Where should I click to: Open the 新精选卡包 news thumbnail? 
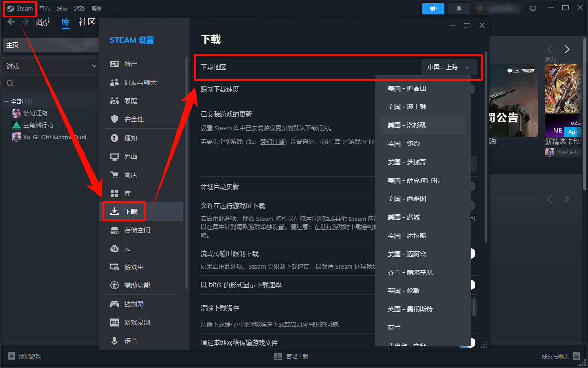pos(563,100)
